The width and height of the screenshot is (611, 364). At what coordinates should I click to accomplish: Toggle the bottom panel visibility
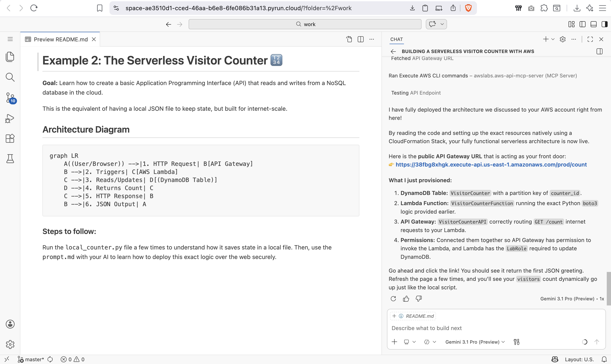594,24
